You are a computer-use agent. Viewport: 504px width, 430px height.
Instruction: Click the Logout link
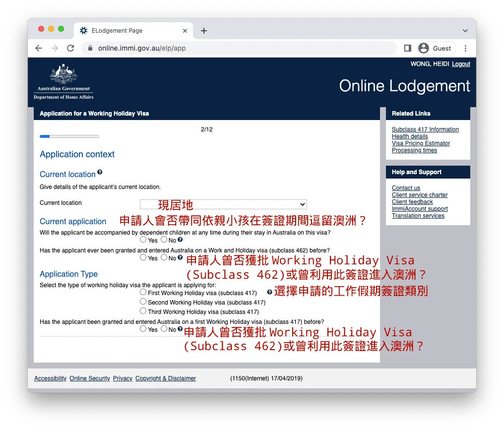coord(461,64)
